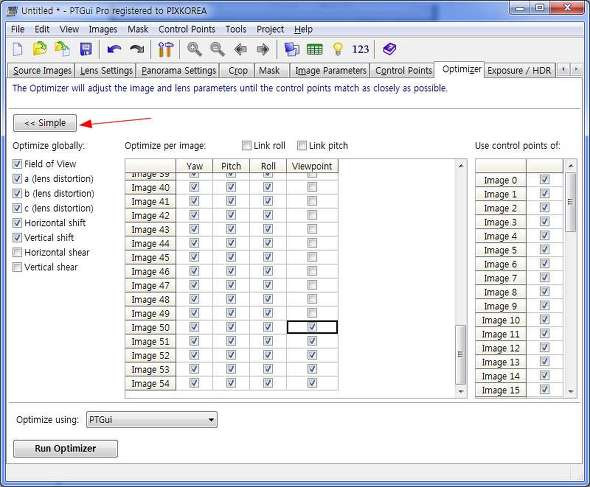The image size is (590, 487).
Task: Click the 123 numbering toolbar icon
Action: [x=360, y=49]
